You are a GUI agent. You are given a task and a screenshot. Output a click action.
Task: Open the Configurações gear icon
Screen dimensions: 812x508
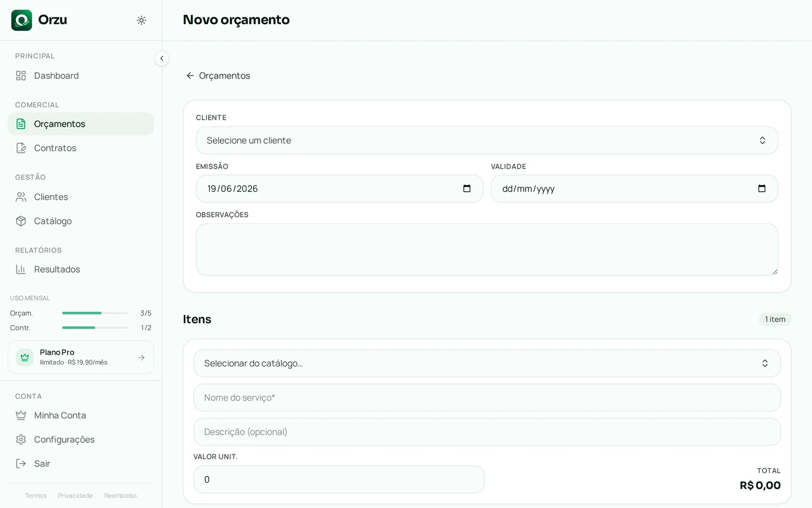pyautogui.click(x=21, y=439)
